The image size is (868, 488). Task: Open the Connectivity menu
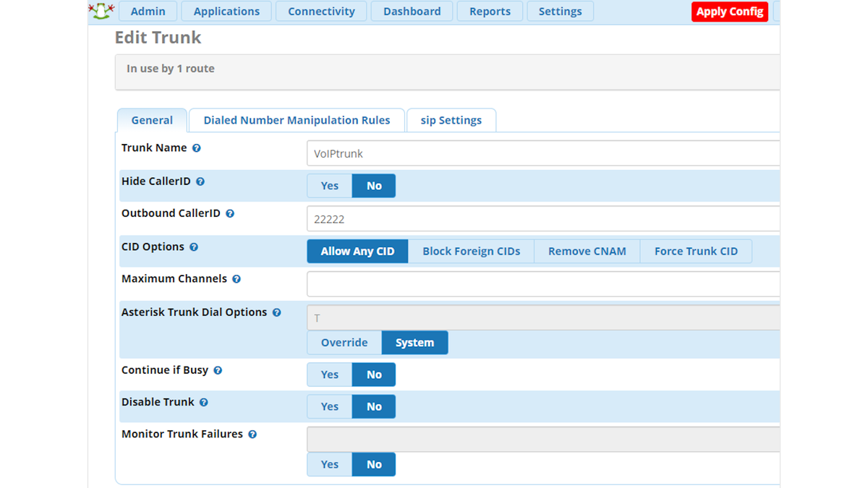click(320, 11)
